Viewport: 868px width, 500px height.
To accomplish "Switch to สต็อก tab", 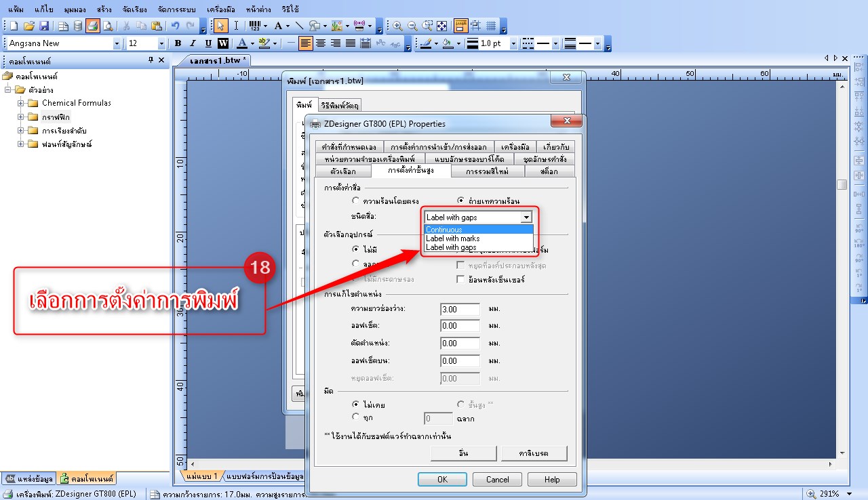I will tap(549, 171).
